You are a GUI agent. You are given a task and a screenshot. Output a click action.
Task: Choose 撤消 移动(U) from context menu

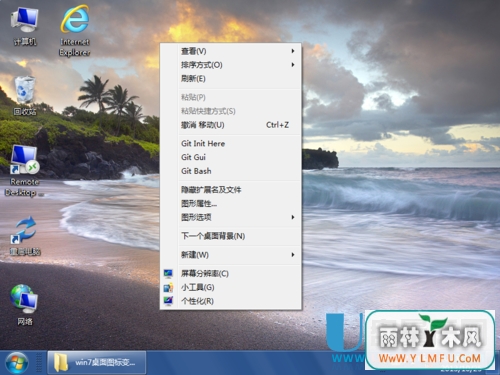point(231,125)
